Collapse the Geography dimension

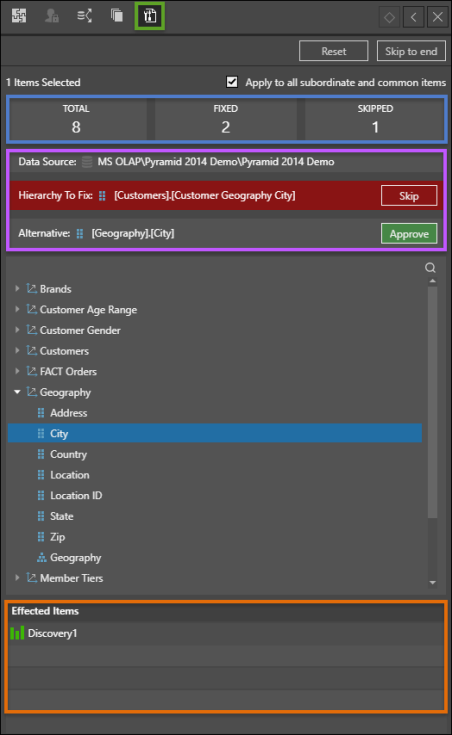[x=17, y=391]
